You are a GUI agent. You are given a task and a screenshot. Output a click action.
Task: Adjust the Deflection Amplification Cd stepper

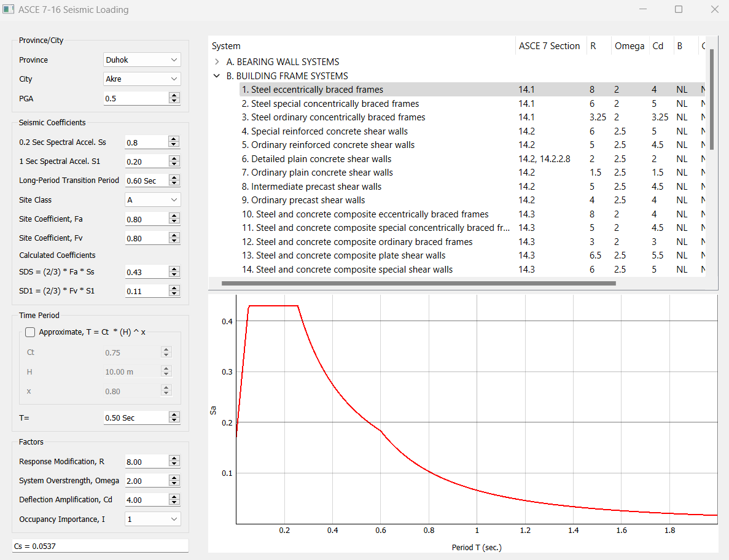click(174, 500)
